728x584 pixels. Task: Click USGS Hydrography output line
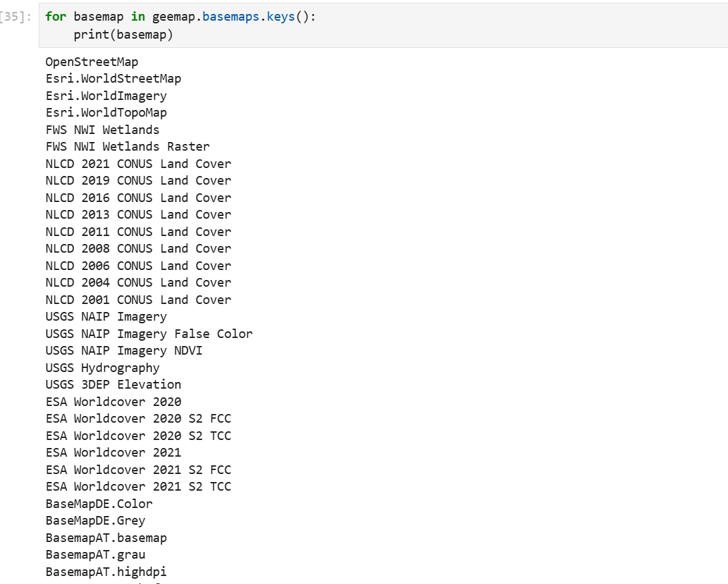point(103,368)
